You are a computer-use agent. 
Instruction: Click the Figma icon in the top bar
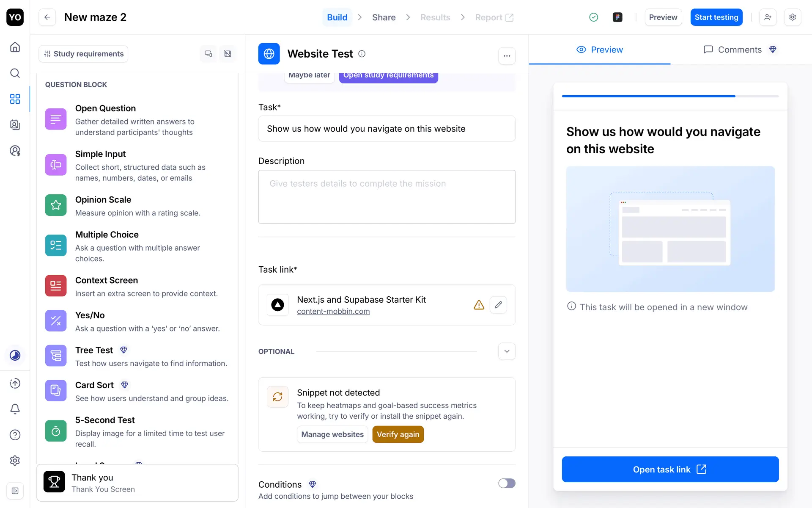pos(617,17)
